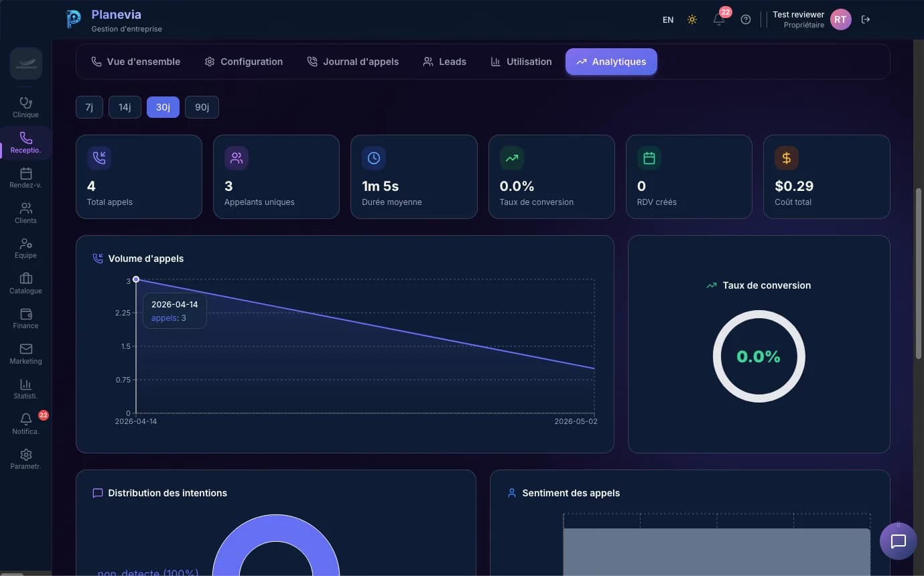Open the chat widget bubble

point(898,541)
